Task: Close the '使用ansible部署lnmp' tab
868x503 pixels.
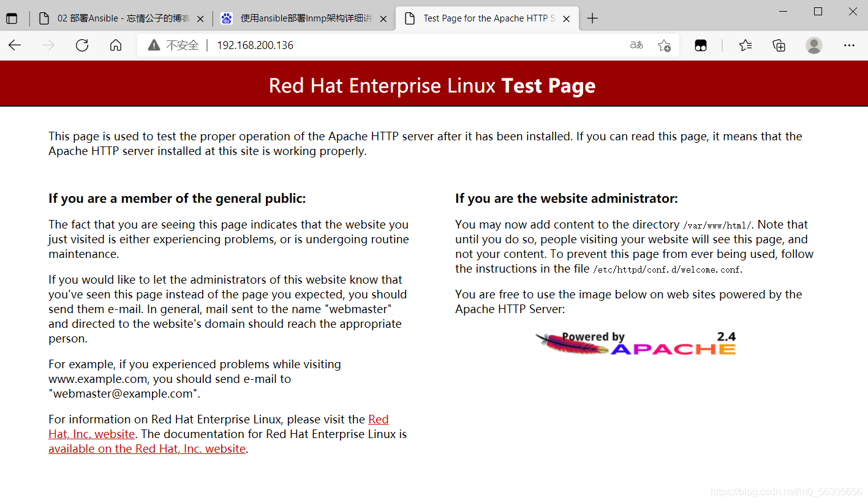Action: 383,19
